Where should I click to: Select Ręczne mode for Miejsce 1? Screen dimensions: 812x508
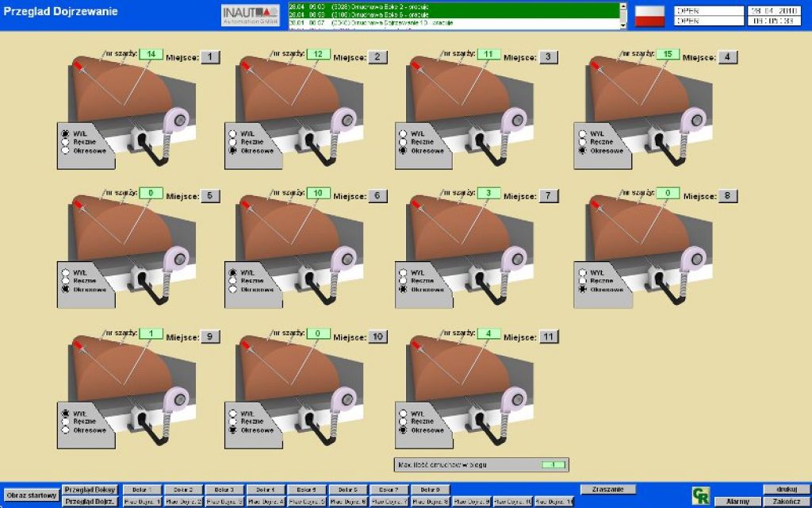(x=65, y=141)
